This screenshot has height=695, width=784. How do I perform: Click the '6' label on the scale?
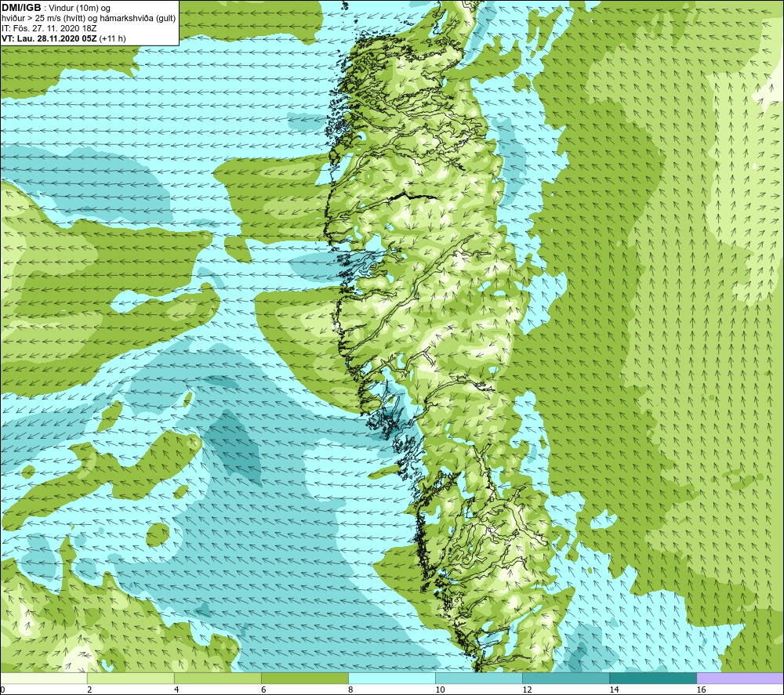click(263, 690)
